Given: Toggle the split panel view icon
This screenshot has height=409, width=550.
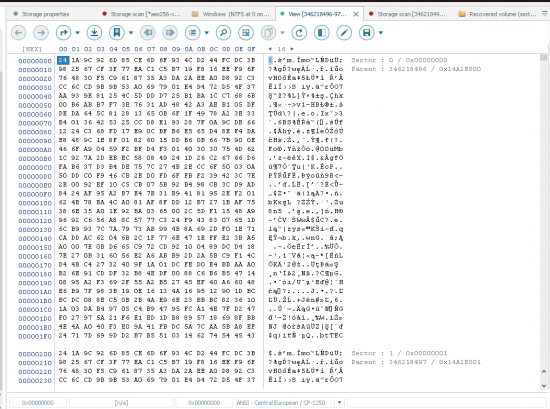Looking at the screenshot, I should pyautogui.click(x=322, y=33).
